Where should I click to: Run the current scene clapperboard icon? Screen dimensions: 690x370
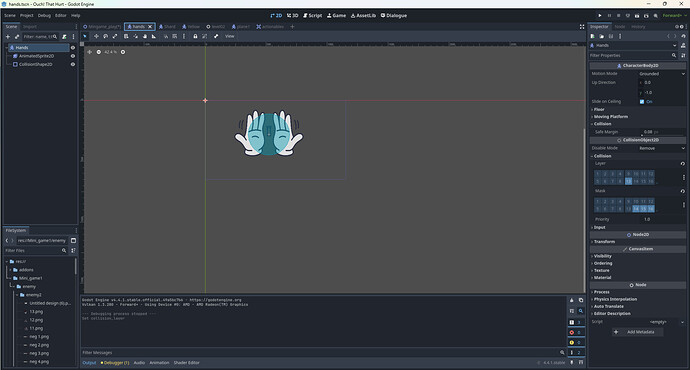[x=637, y=15]
